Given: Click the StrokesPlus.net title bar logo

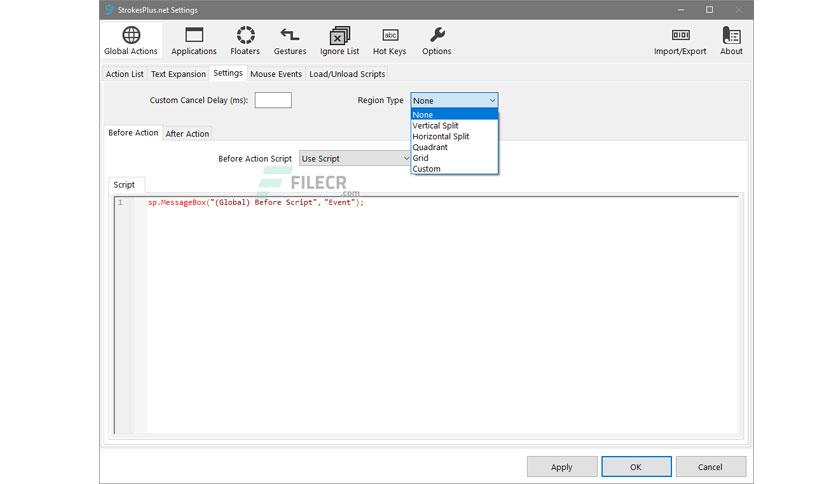Looking at the screenshot, I should (109, 10).
